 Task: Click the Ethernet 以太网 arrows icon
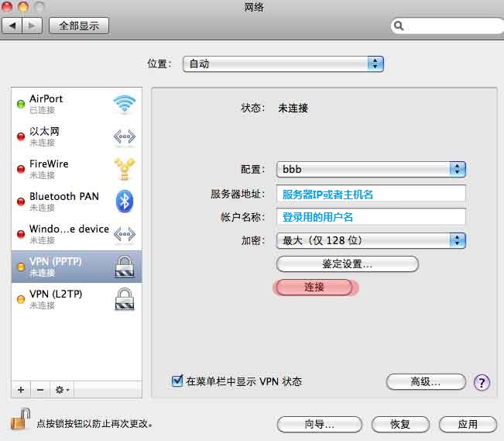(x=125, y=137)
